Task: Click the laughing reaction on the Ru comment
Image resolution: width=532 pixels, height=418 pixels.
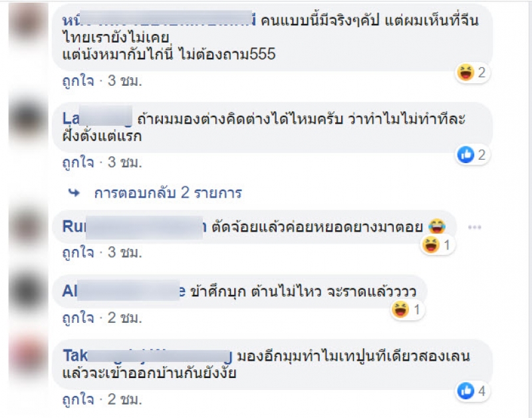Action: [438, 245]
